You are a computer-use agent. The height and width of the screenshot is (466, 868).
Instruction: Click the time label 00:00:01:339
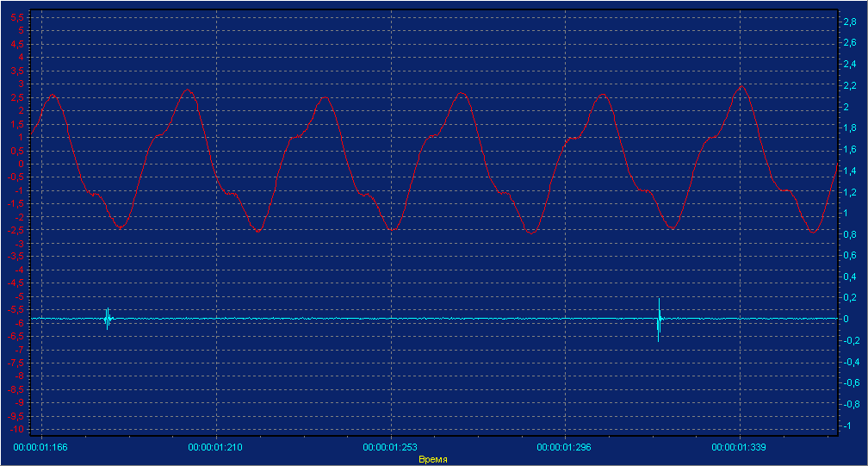[x=739, y=447]
